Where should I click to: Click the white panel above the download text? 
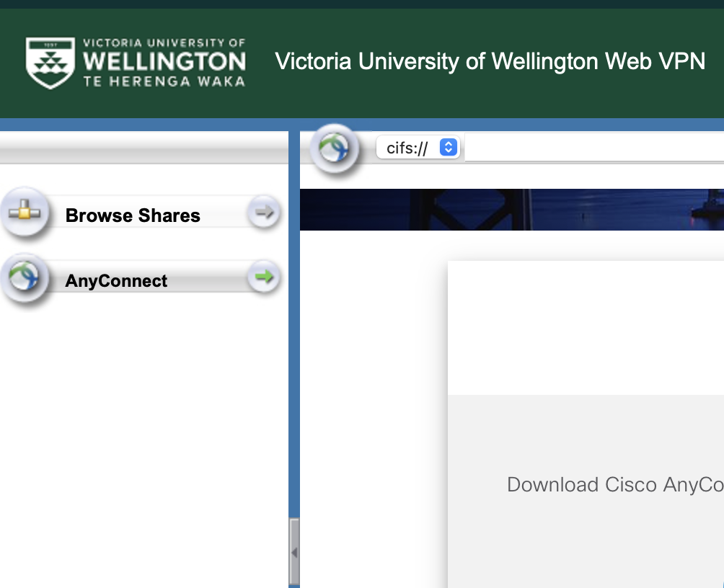pyautogui.click(x=585, y=328)
